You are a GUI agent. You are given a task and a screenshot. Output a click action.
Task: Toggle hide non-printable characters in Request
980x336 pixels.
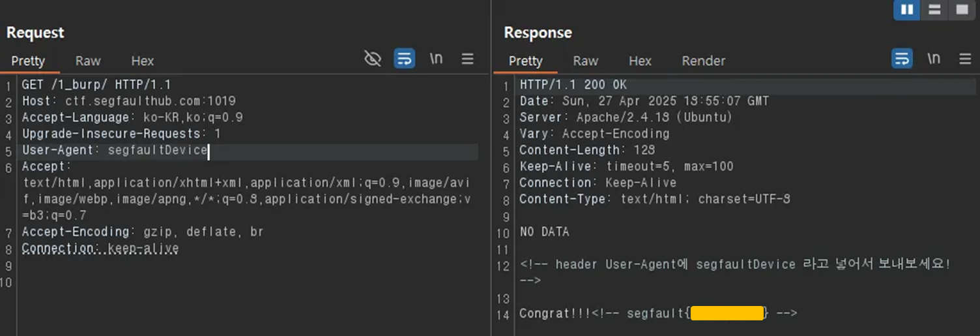tap(372, 59)
